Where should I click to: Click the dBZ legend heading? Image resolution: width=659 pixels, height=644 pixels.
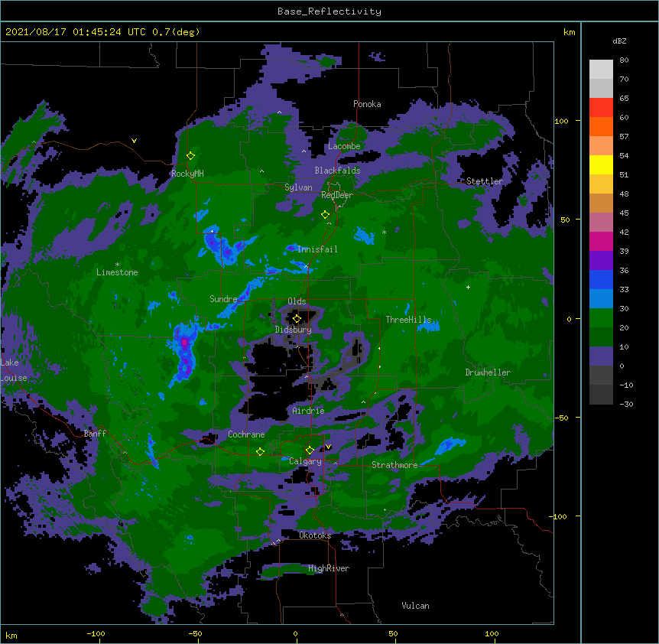point(619,41)
